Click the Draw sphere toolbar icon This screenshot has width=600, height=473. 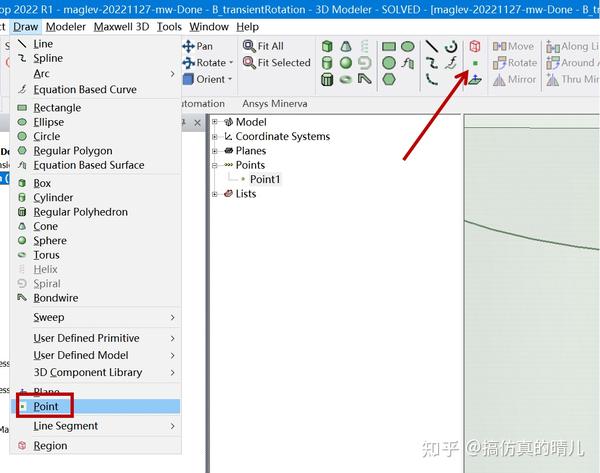[x=346, y=63]
